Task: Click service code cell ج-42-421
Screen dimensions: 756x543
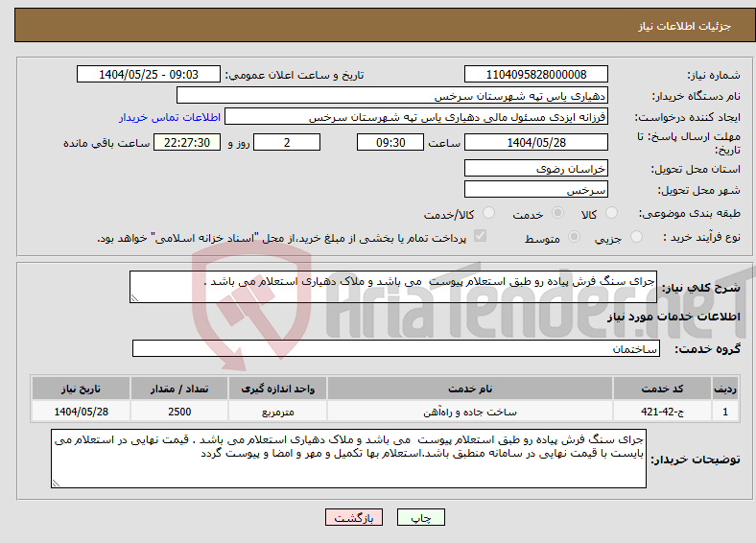Action: pyautogui.click(x=663, y=412)
